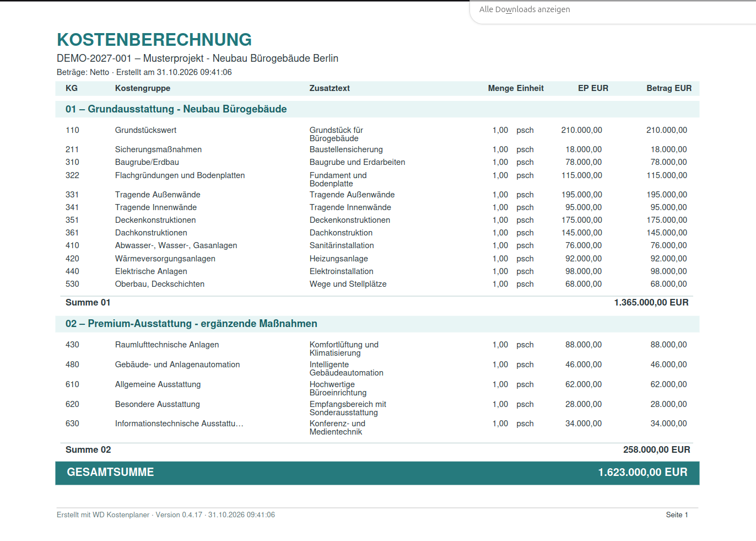
Task: Click the 'Summe 01' label
Action: coord(88,302)
